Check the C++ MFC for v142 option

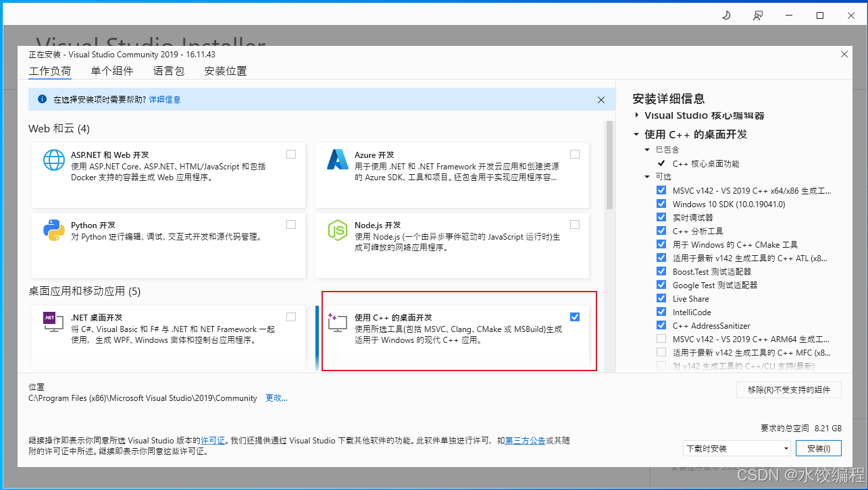click(x=661, y=352)
